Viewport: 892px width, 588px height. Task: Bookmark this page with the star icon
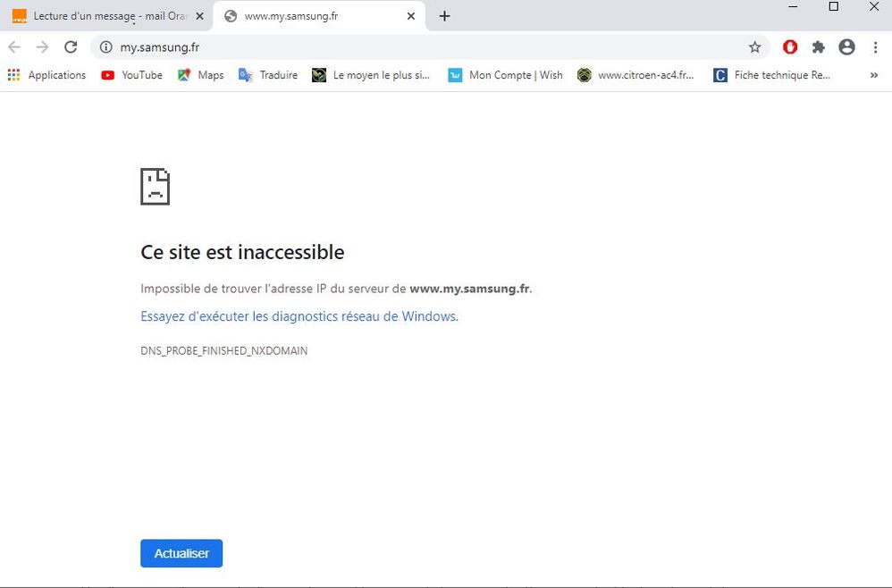[754, 47]
